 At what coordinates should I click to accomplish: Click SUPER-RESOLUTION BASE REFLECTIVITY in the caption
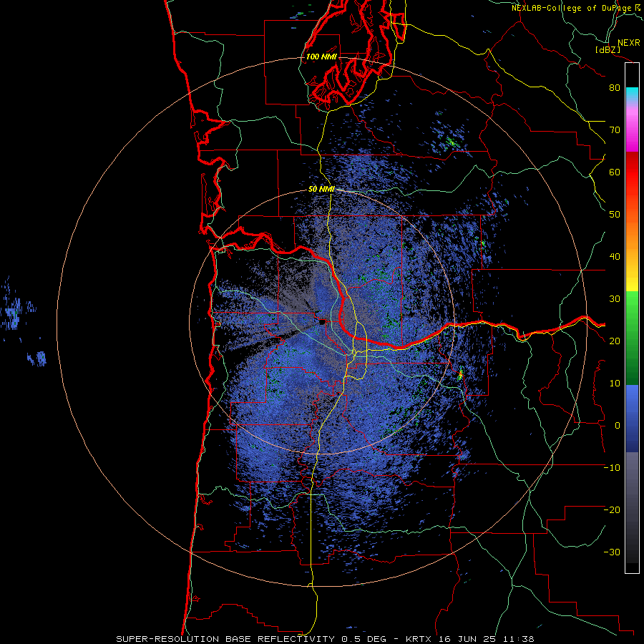[225, 639]
